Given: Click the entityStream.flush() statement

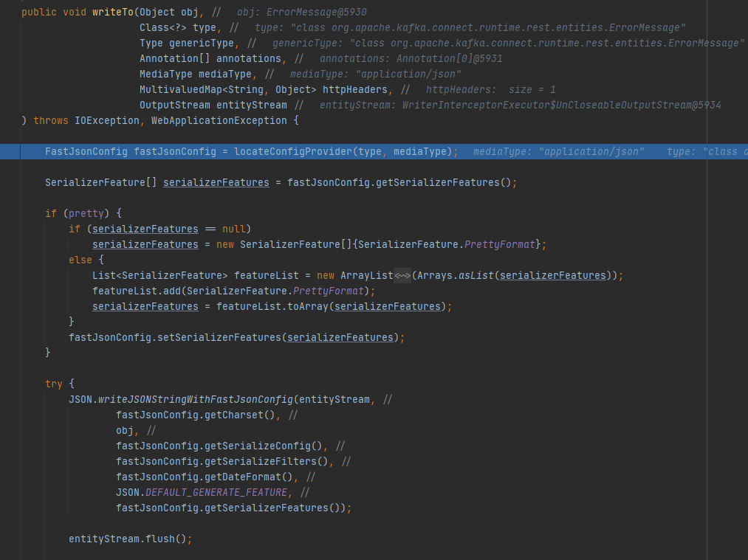Looking at the screenshot, I should pos(130,539).
